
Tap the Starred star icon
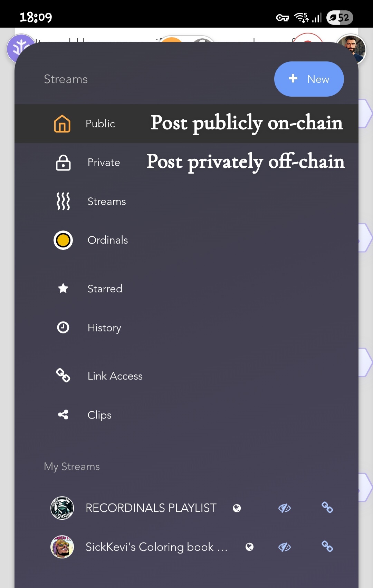63,288
